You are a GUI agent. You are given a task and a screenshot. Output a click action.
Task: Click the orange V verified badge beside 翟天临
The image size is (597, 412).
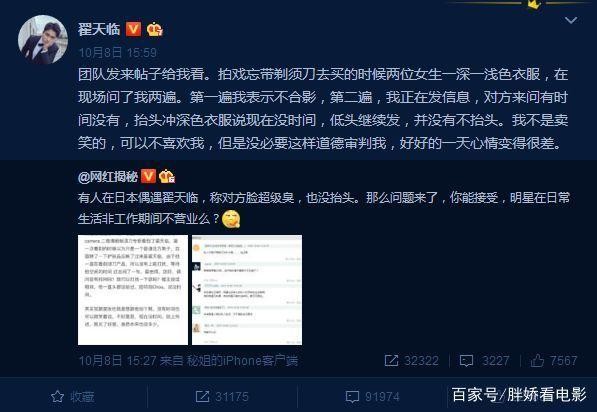tap(133, 29)
